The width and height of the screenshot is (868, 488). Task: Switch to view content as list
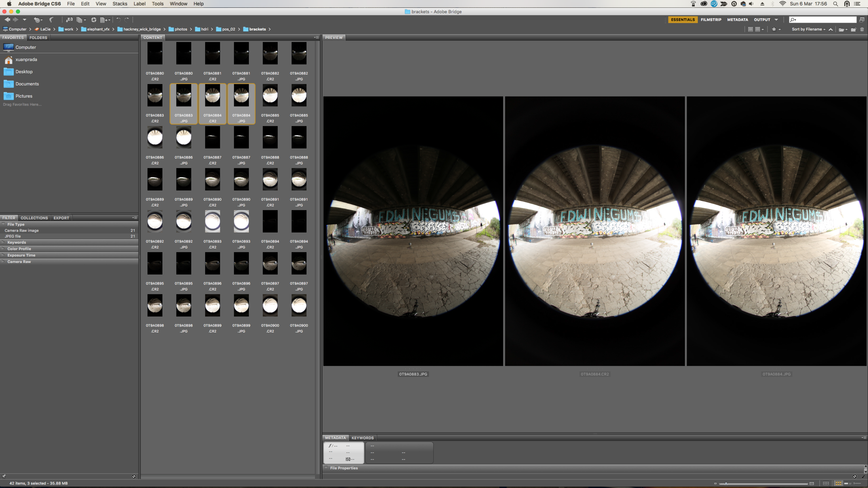(857, 483)
